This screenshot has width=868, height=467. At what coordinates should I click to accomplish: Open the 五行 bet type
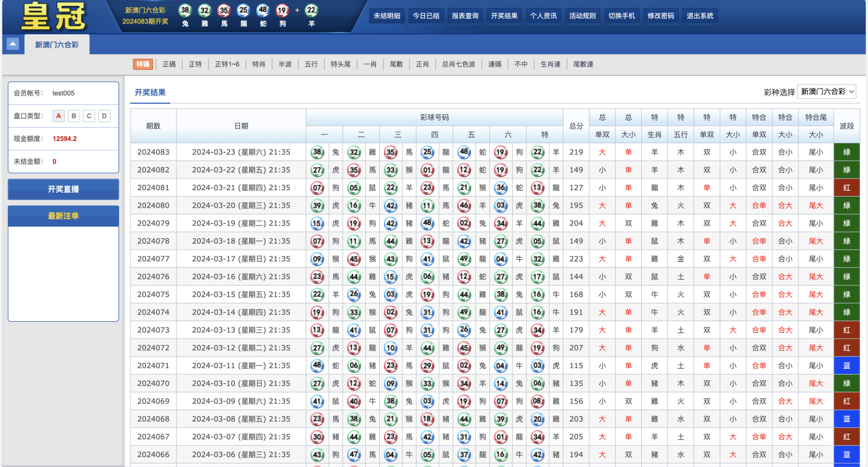(x=311, y=64)
